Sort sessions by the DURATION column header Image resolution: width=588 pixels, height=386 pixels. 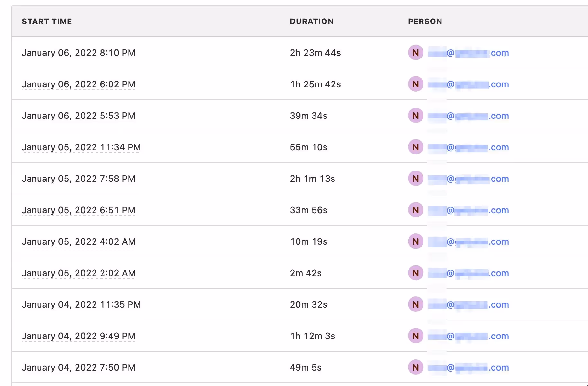pos(312,22)
